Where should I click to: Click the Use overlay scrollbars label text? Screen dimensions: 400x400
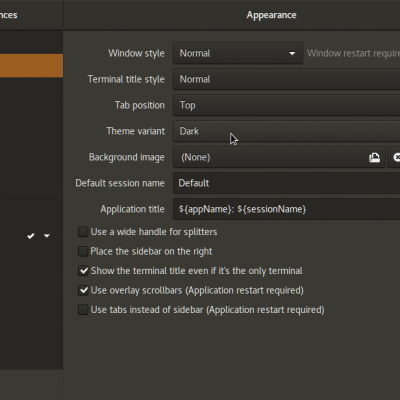(197, 290)
